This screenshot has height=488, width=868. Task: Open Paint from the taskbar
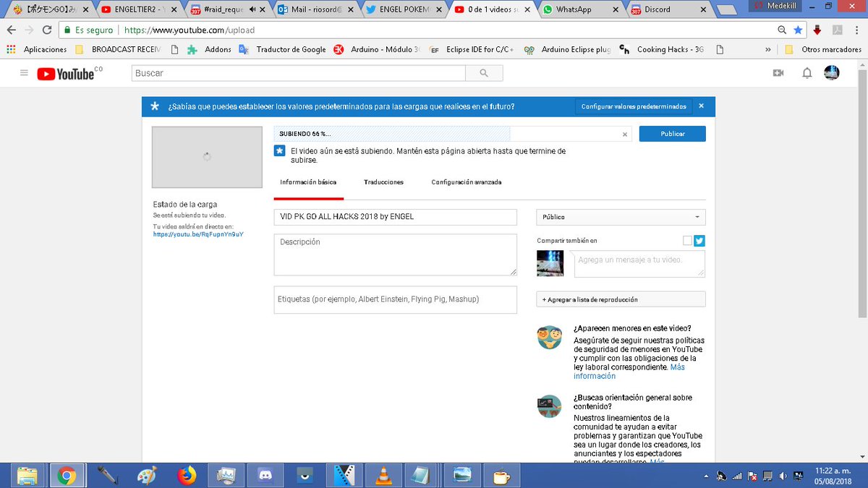pos(146,475)
